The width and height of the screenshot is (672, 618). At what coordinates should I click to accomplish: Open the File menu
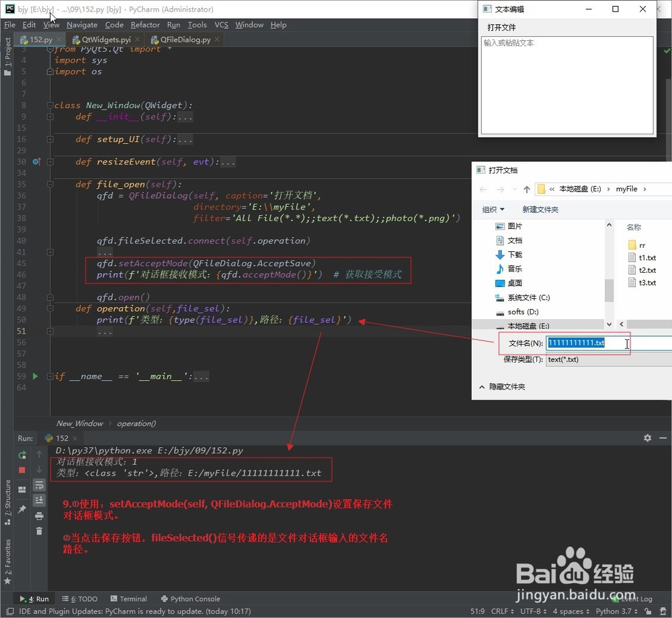(9, 25)
